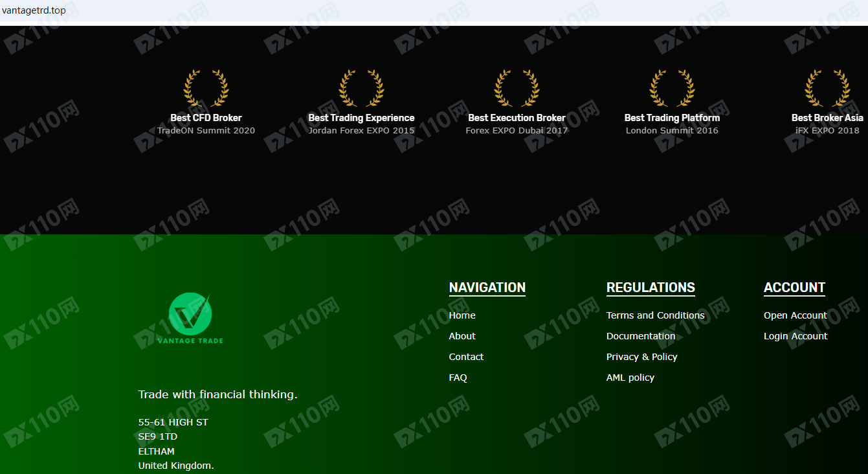Open the Home navigation link
868x474 pixels.
pos(462,315)
